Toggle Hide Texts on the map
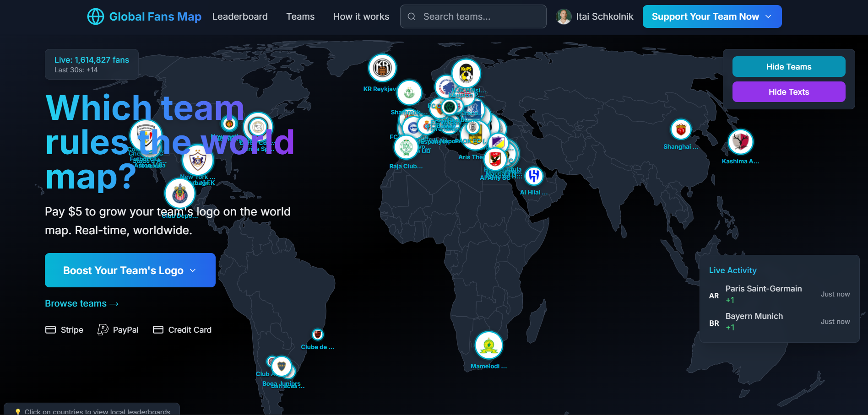 [788, 92]
